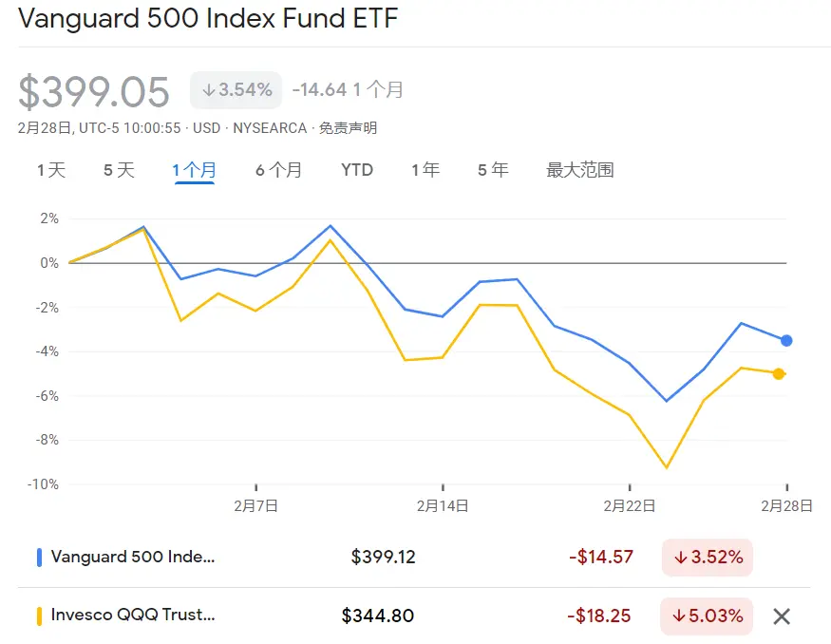Open the 最大范围 range tab
831x644 pixels.
[579, 170]
